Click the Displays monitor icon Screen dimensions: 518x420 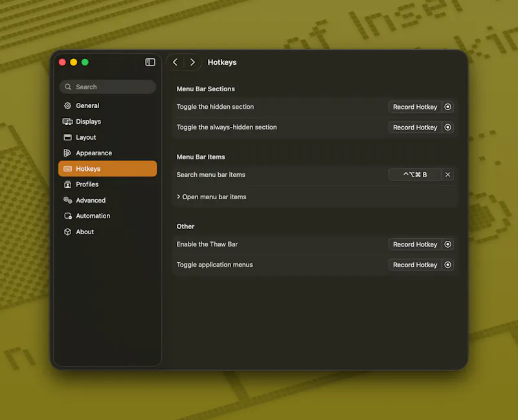pyautogui.click(x=68, y=122)
